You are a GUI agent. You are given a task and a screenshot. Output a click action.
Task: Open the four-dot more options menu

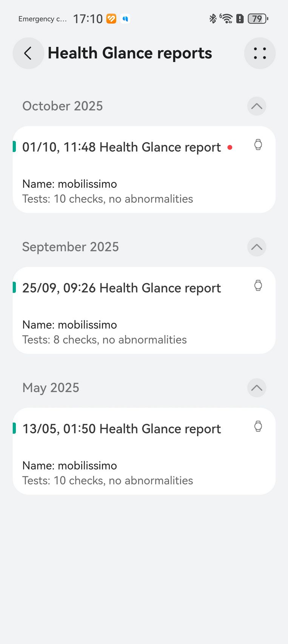(260, 53)
